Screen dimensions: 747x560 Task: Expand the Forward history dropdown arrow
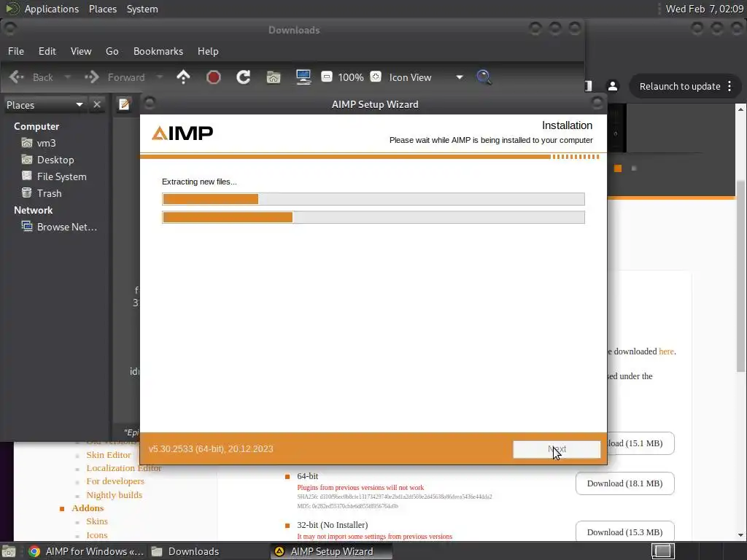159,77
